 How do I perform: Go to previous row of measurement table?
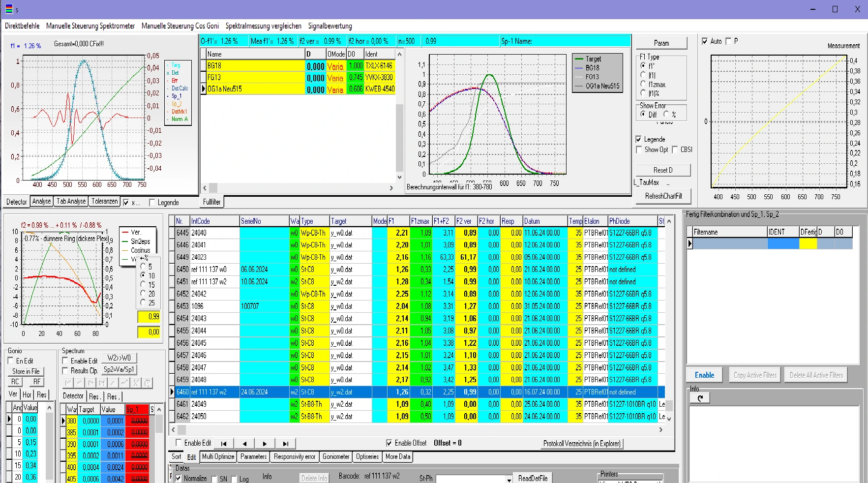click(244, 443)
